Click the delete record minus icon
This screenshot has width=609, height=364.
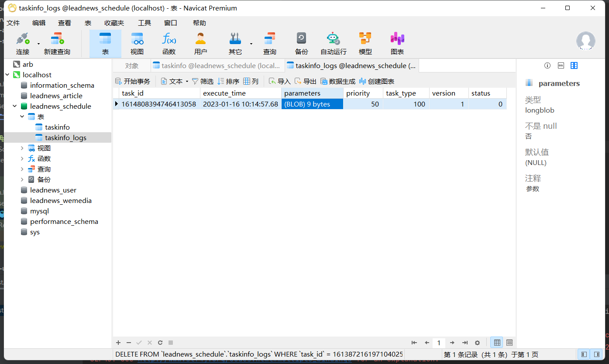tap(129, 343)
